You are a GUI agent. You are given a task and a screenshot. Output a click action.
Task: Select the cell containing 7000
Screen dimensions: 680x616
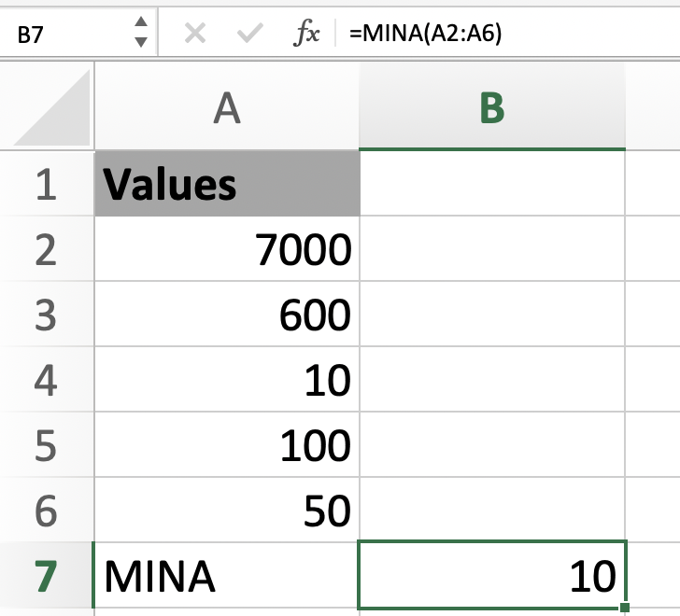pos(226,248)
